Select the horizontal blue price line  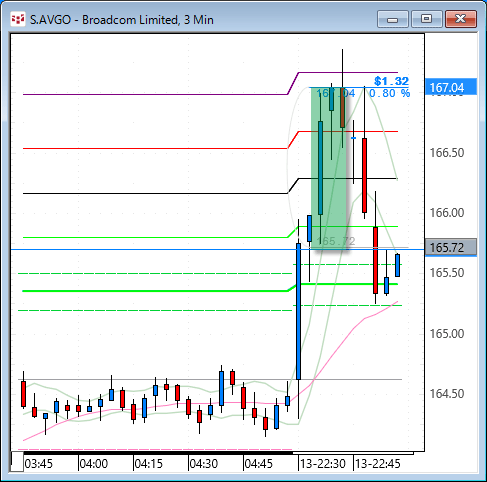(x=217, y=249)
